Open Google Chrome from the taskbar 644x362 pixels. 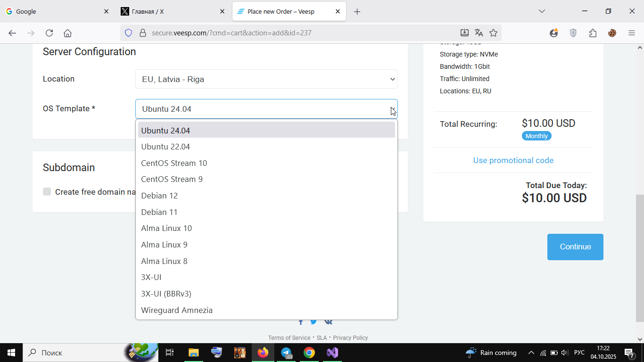point(309,353)
